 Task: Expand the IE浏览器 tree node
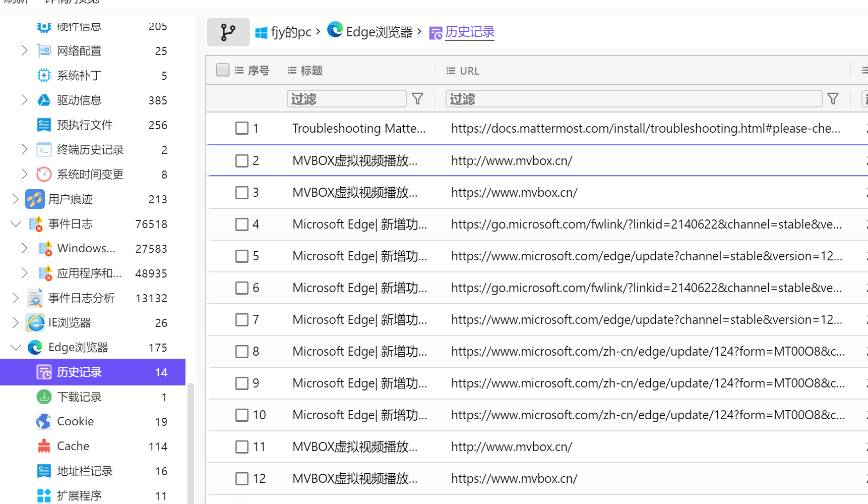16,323
